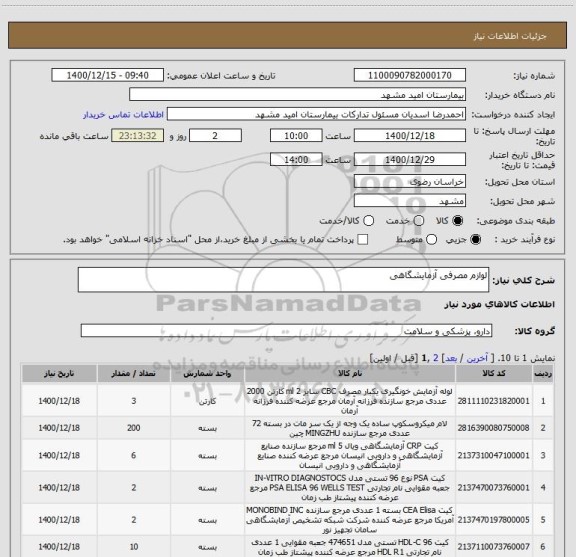This screenshot has width=576, height=557.
Task: Click item code 2137110073760007
Action: point(494,547)
